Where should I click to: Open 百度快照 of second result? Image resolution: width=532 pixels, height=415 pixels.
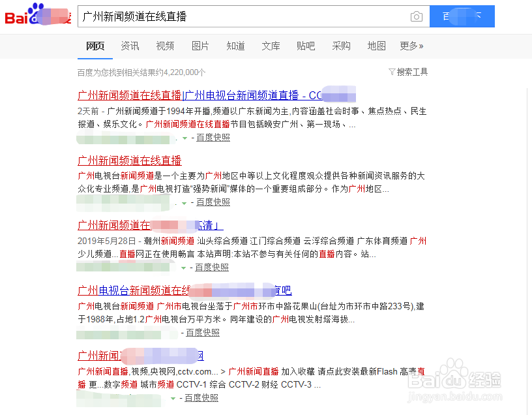(213, 202)
